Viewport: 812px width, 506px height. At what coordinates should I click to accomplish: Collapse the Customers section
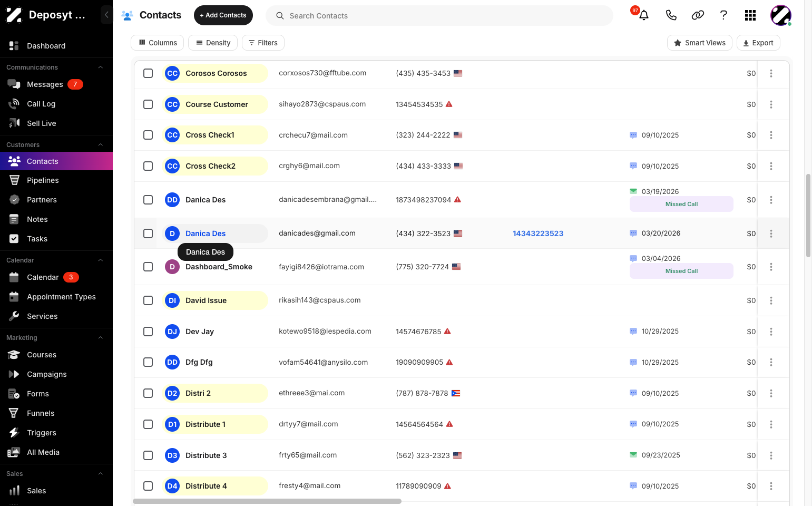coord(100,145)
